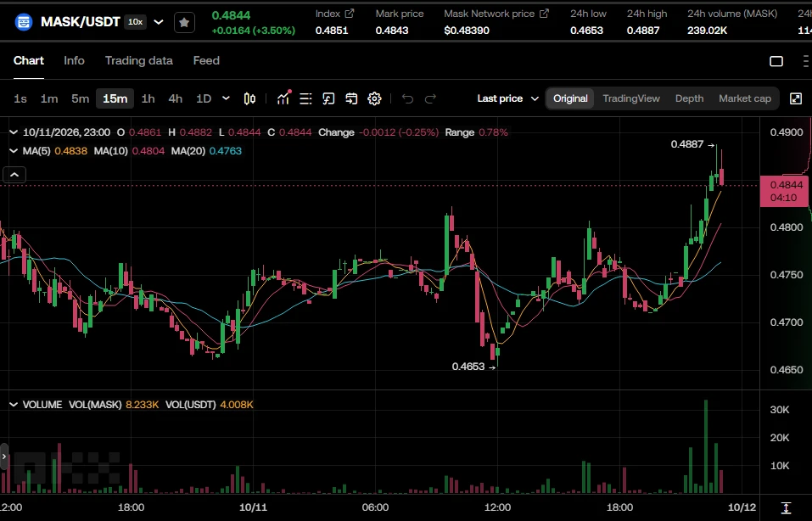Image resolution: width=812 pixels, height=521 pixels.
Task: Open chart settings gear
Action: tap(374, 98)
